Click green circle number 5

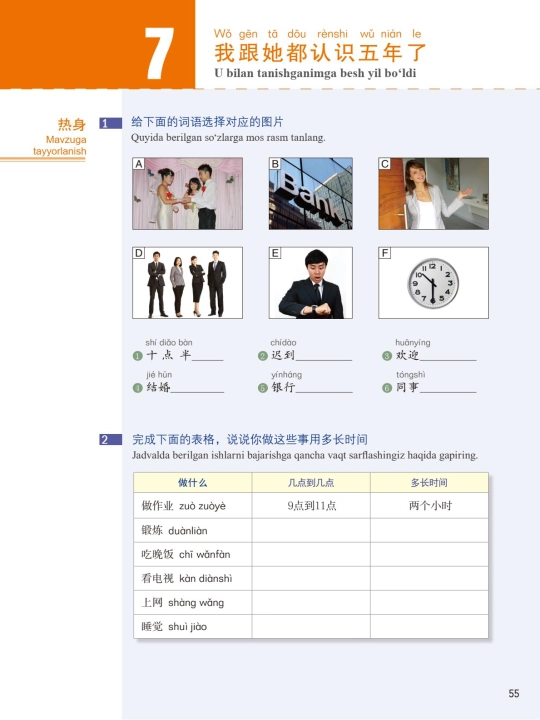263,388
